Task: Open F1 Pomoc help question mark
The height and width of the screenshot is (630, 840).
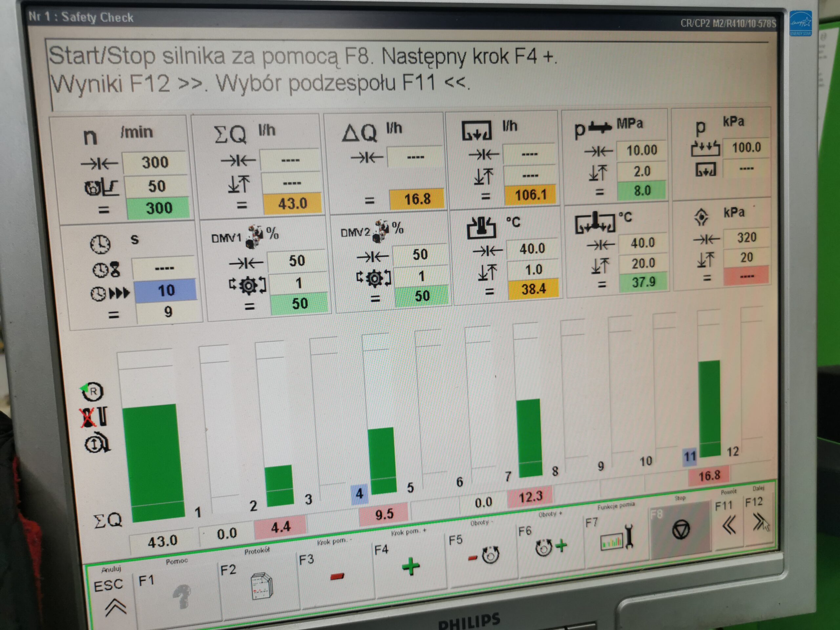Action: [x=182, y=596]
